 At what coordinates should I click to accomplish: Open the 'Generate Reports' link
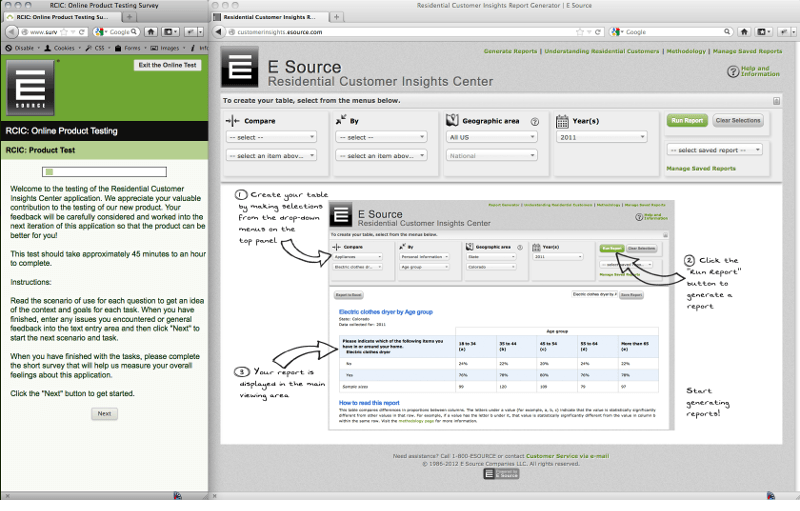(510, 51)
